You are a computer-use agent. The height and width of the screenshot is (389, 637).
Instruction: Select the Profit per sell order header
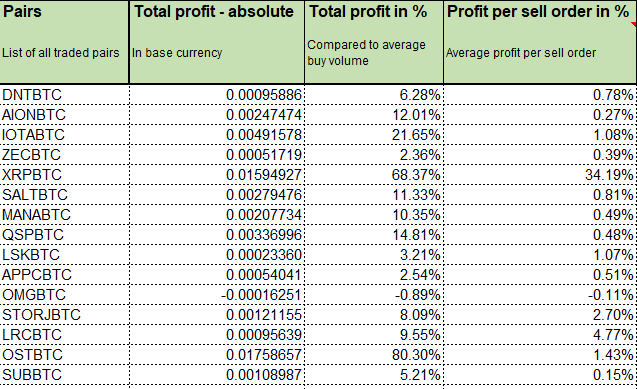pyautogui.click(x=540, y=42)
